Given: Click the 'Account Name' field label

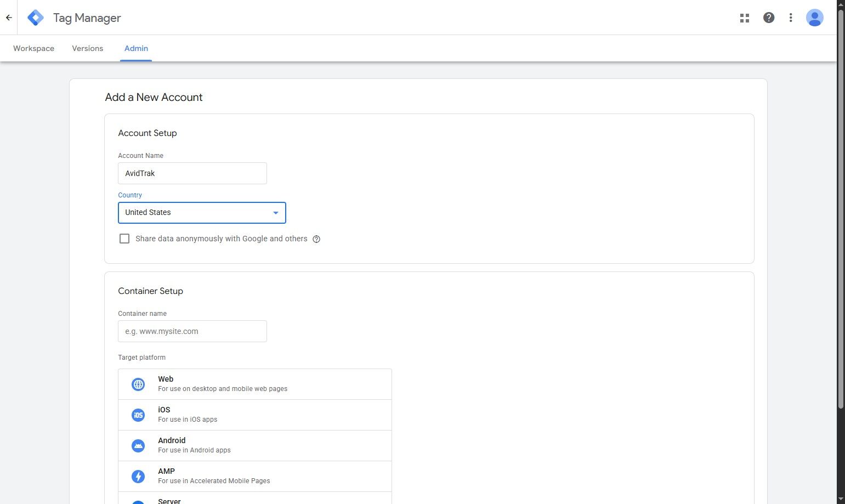Looking at the screenshot, I should tap(141, 156).
